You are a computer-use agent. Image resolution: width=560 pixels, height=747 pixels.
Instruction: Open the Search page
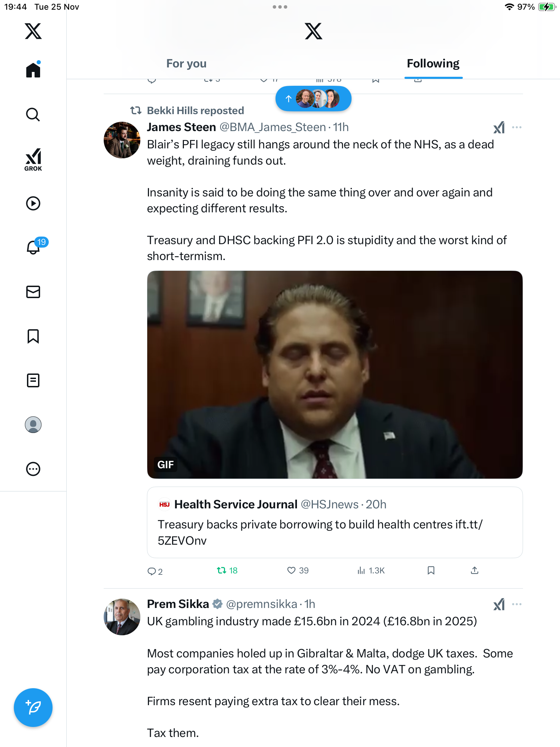coord(33,115)
